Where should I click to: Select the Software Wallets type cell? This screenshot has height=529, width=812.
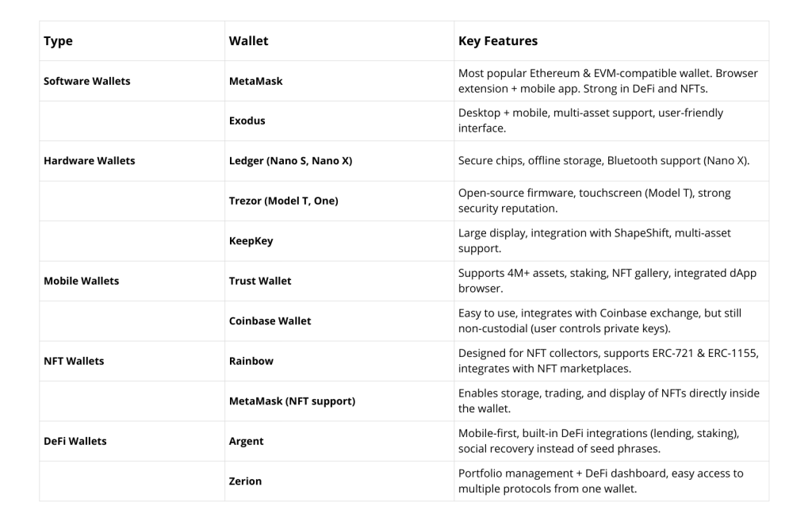(87, 81)
